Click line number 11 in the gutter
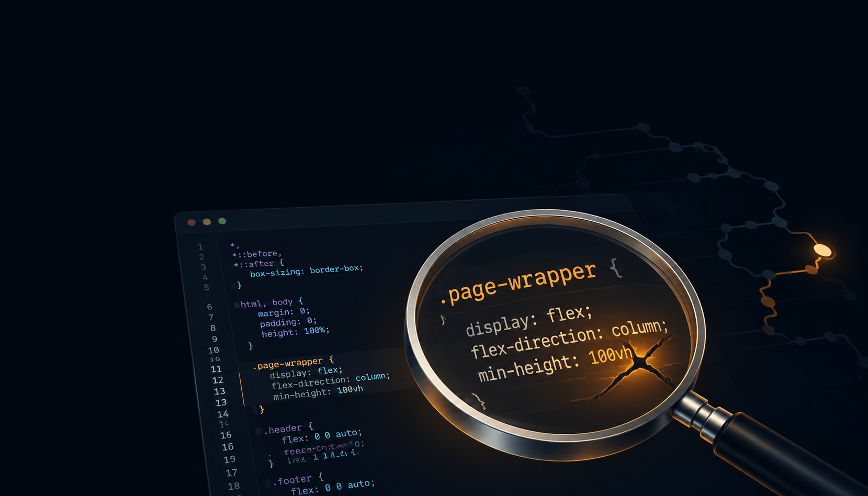Screen dimensions: 868x496 pyautogui.click(x=216, y=369)
